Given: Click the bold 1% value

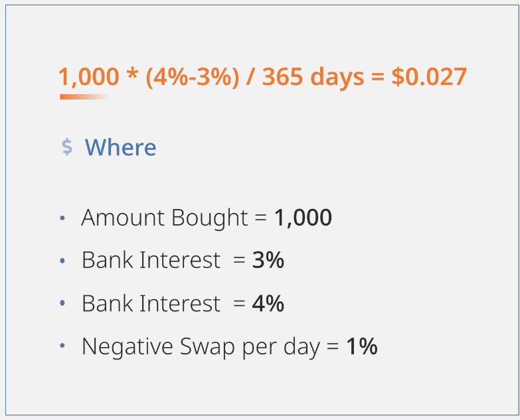Looking at the screenshot, I should pos(362,346).
